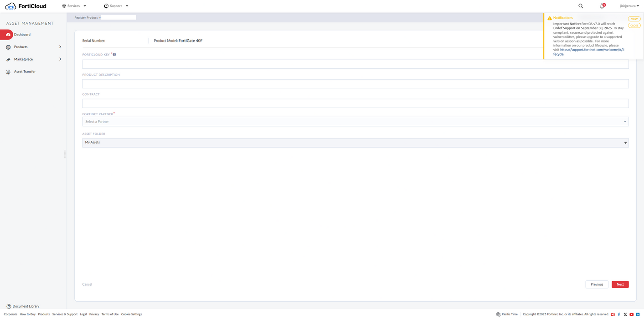This screenshot has height=319, width=644.
Task: Click the FortiCloud logo
Action: tap(26, 6)
